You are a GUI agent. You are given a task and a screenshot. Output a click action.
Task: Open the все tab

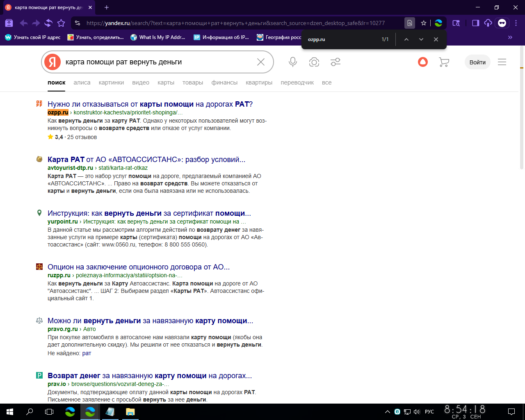(326, 82)
